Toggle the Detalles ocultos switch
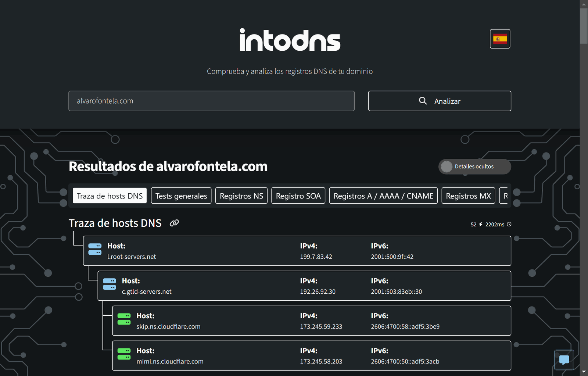Viewport: 588px width, 376px height. [474, 166]
